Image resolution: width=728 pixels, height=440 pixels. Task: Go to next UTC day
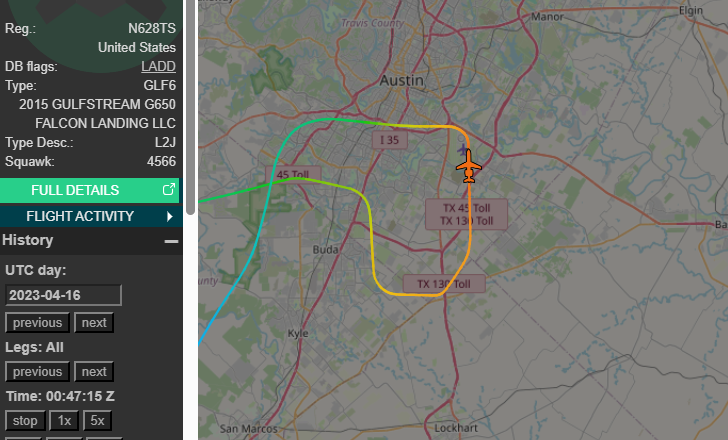pos(94,323)
